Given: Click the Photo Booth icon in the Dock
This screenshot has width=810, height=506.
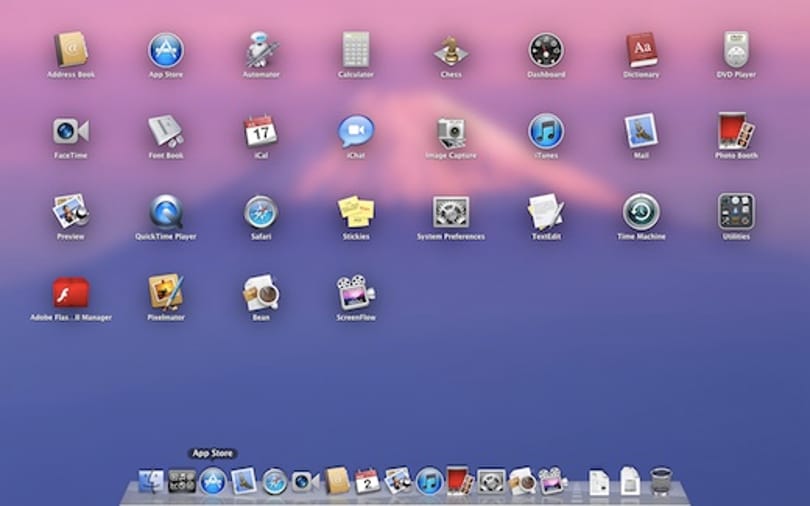Looking at the screenshot, I should pyautogui.click(x=460, y=481).
